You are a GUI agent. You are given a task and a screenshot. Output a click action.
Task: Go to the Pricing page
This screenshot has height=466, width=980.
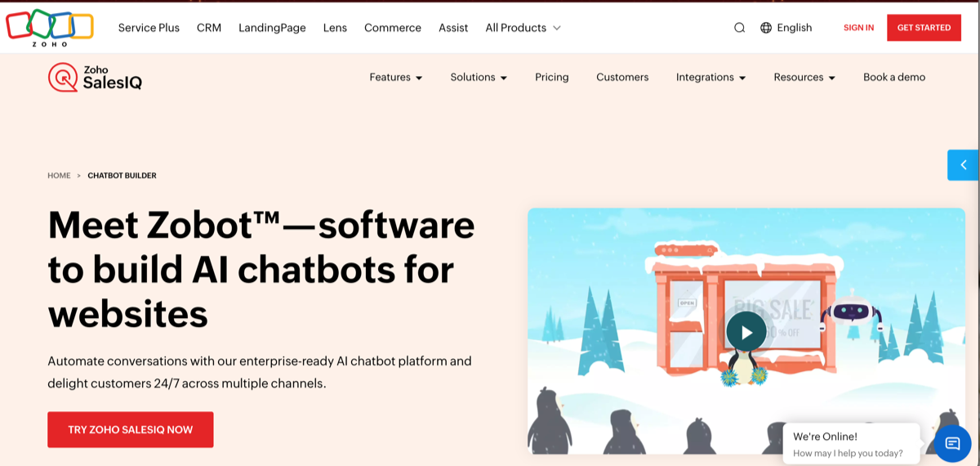pyautogui.click(x=552, y=78)
